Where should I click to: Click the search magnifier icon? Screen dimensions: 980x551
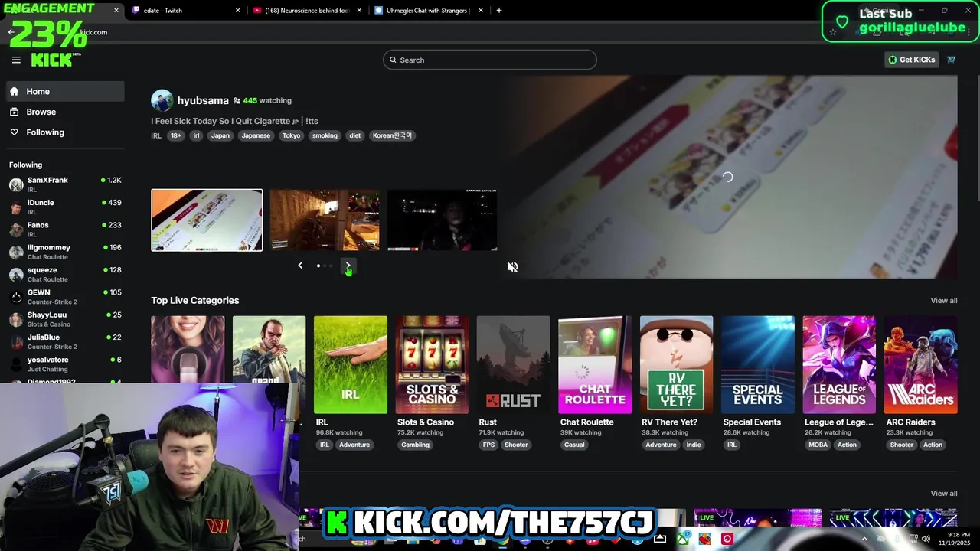[x=393, y=60]
